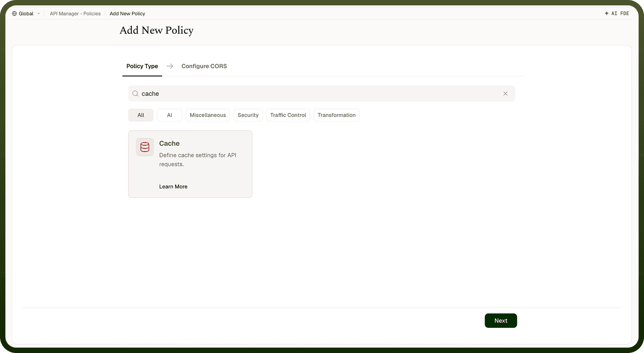Select the All filter chip
The width and height of the screenshot is (644, 353).
[x=141, y=115]
